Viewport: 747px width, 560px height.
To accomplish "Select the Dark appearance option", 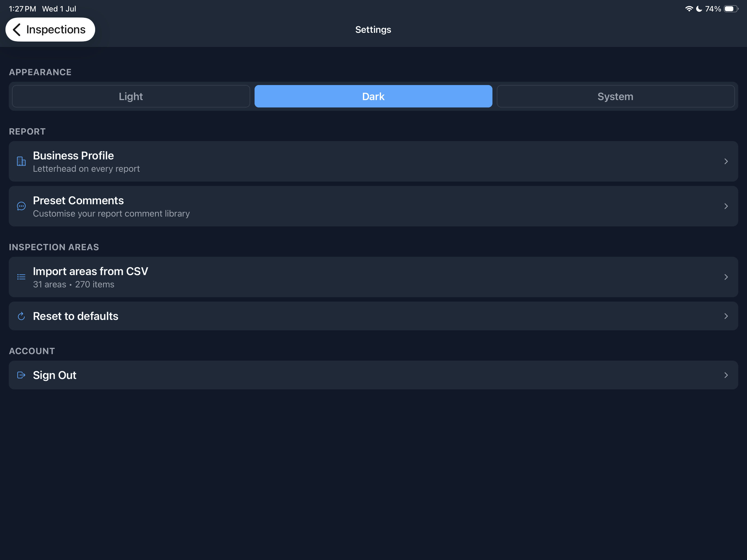I will (x=373, y=96).
